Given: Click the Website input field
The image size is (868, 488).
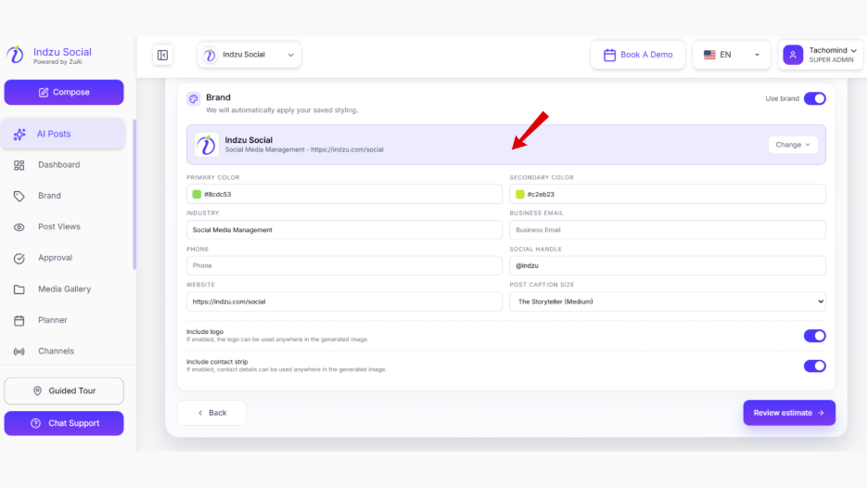Looking at the screenshot, I should 344,302.
